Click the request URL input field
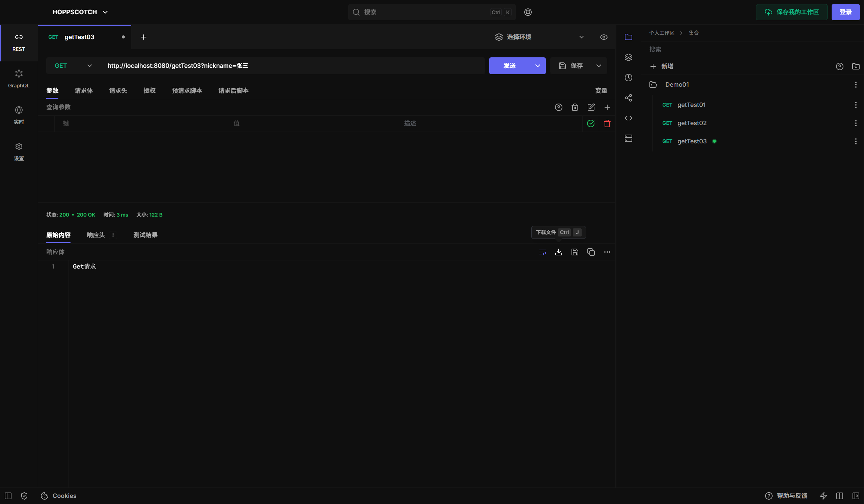Screen dimensions: 864x504 pyautogui.click(x=294, y=65)
